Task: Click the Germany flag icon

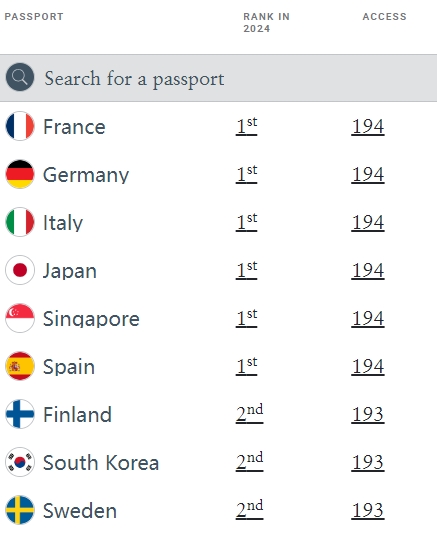Action: (20, 174)
